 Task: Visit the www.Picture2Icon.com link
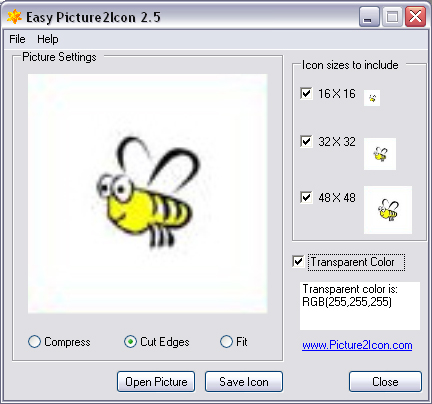tap(357, 345)
